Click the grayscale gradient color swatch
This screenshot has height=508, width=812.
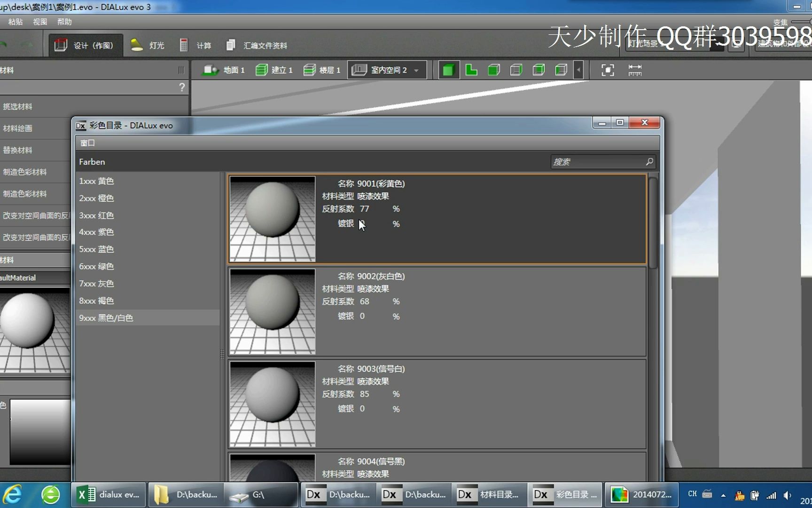tap(40, 432)
